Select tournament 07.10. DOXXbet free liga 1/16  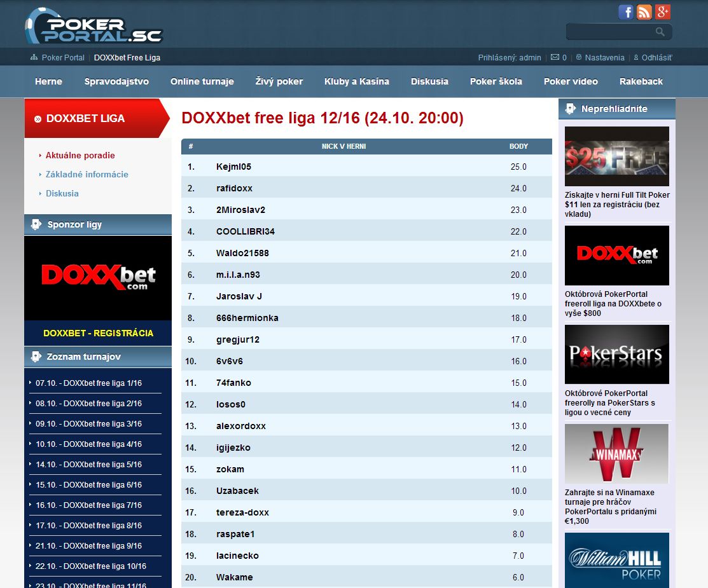[x=88, y=383]
